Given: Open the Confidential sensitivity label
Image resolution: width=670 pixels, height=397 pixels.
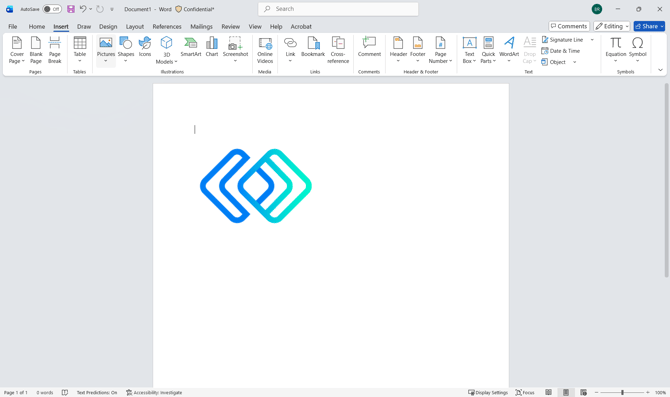Looking at the screenshot, I should [x=195, y=9].
